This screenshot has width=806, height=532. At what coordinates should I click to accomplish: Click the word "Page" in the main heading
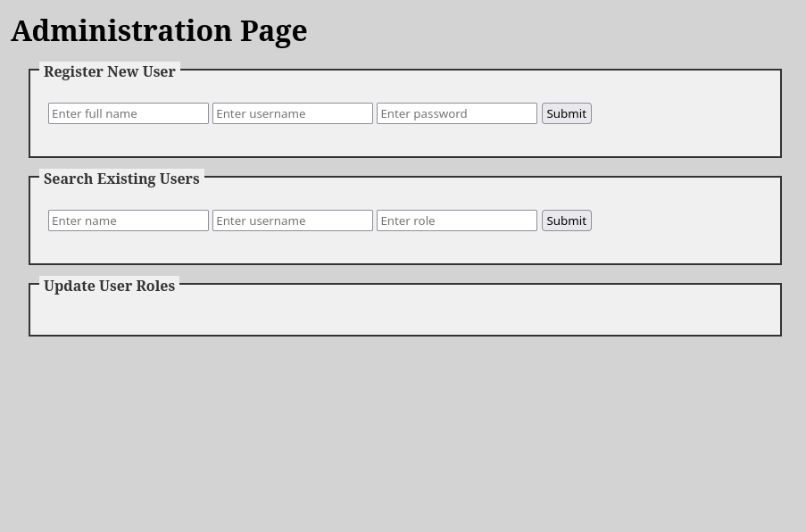pos(273,30)
